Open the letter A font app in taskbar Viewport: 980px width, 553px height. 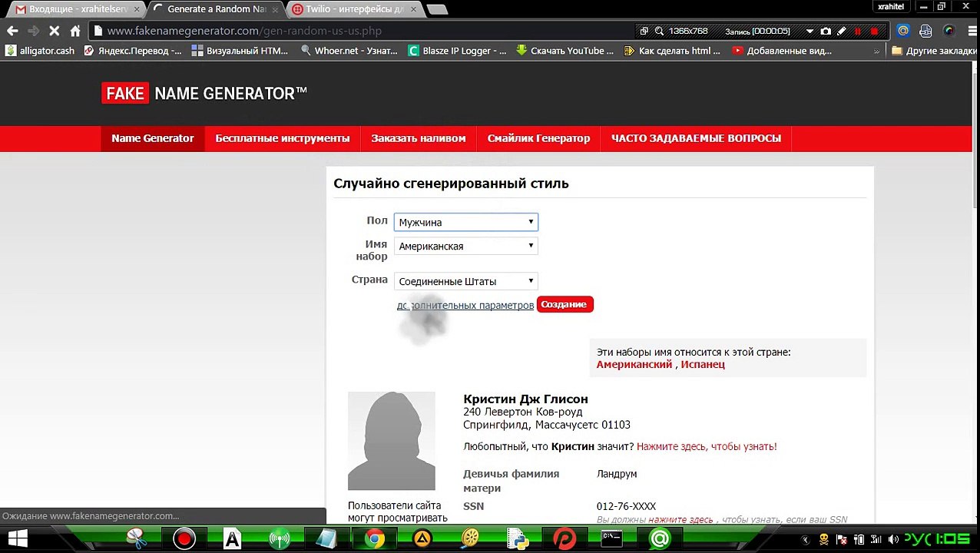click(x=232, y=539)
